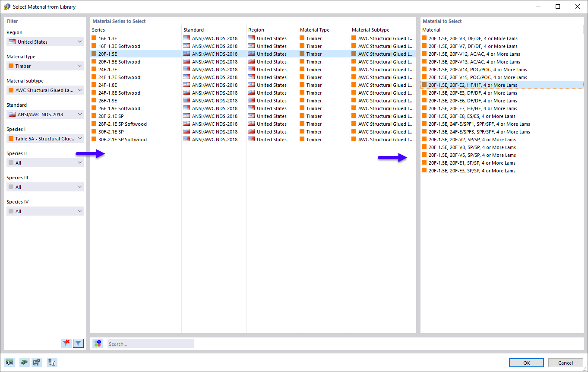Click the Region column header in the series table
588x372 pixels.
272,30
